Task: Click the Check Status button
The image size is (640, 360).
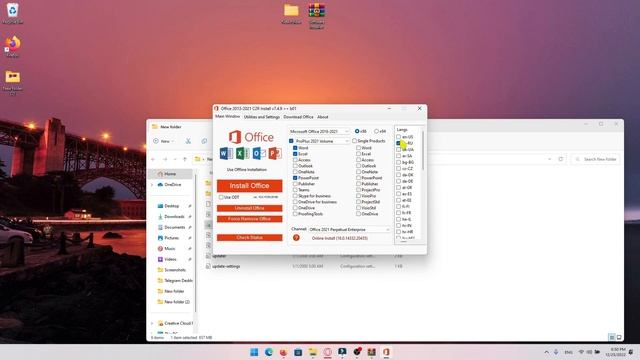Action: click(x=249, y=238)
